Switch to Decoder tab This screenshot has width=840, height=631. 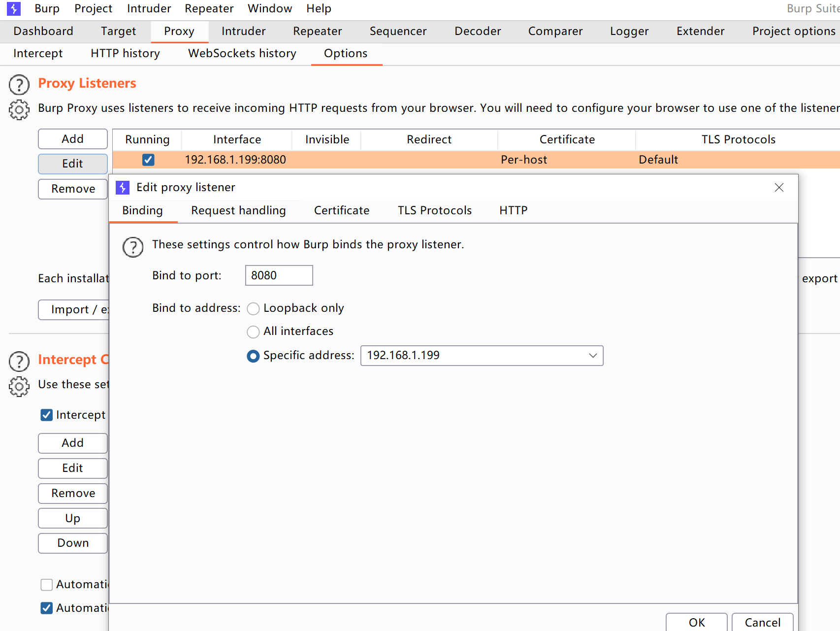click(478, 31)
